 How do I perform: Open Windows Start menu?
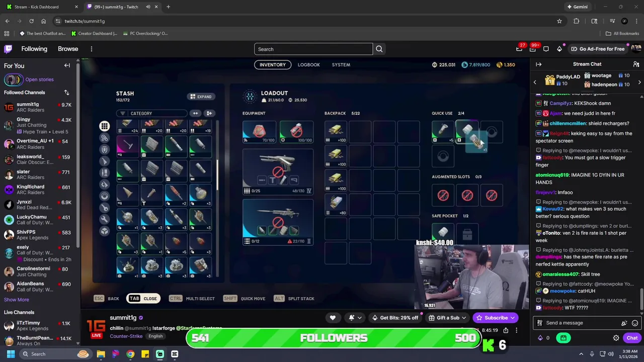point(11,354)
